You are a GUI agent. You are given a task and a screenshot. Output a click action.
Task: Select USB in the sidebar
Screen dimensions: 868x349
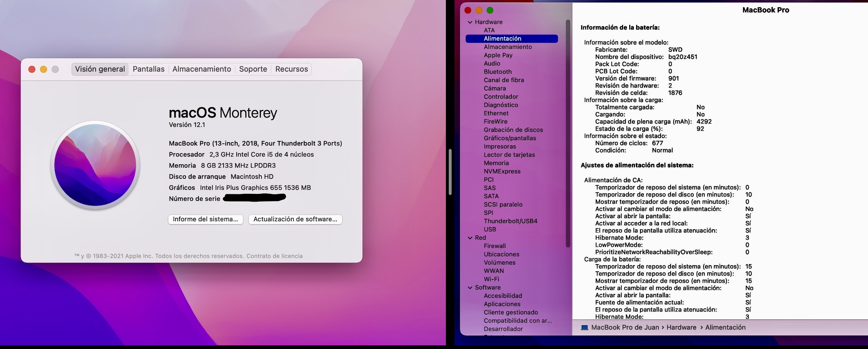point(489,229)
